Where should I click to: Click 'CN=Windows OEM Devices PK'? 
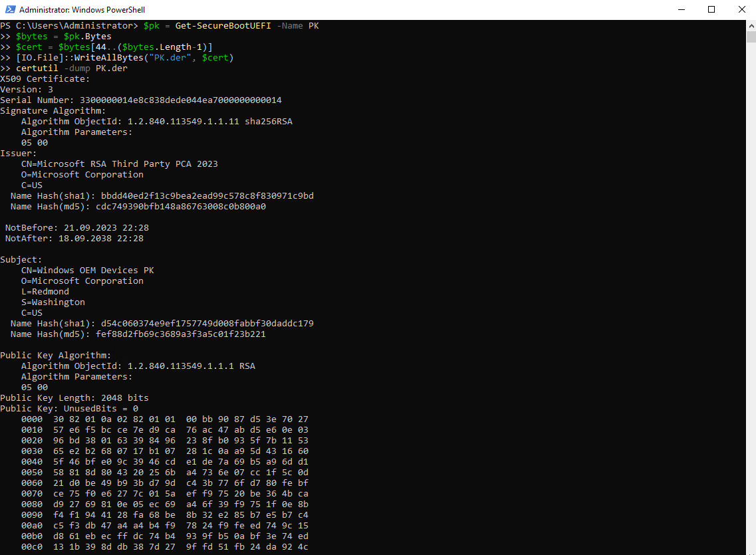point(88,270)
